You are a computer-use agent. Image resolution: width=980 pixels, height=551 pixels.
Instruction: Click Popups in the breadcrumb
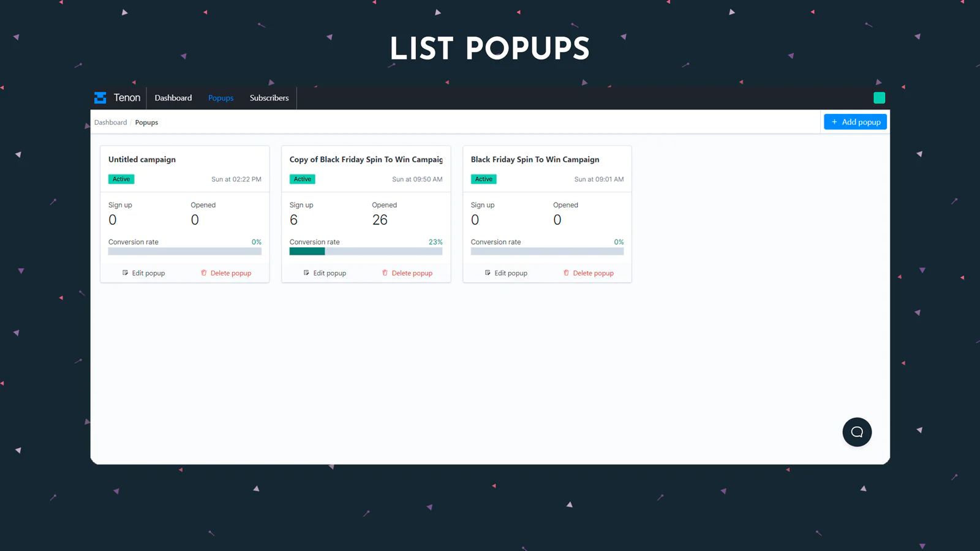146,122
